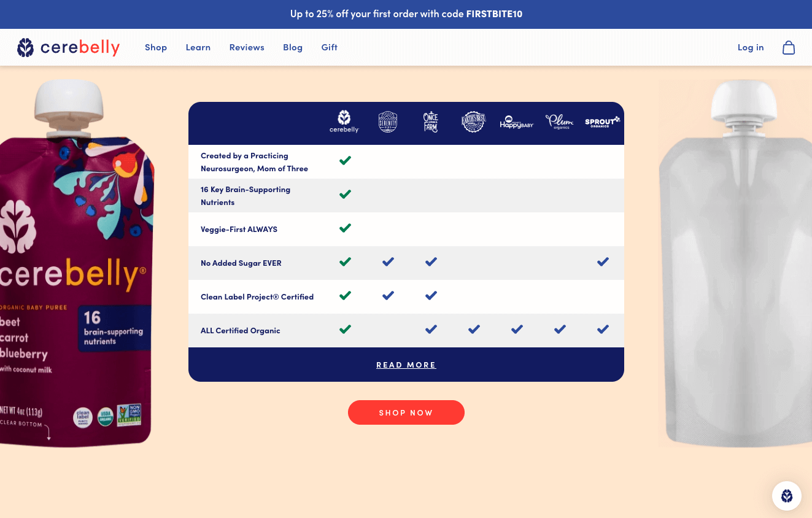
Task: Click 'Clean Label Project® Certified' row label
Action: click(257, 297)
